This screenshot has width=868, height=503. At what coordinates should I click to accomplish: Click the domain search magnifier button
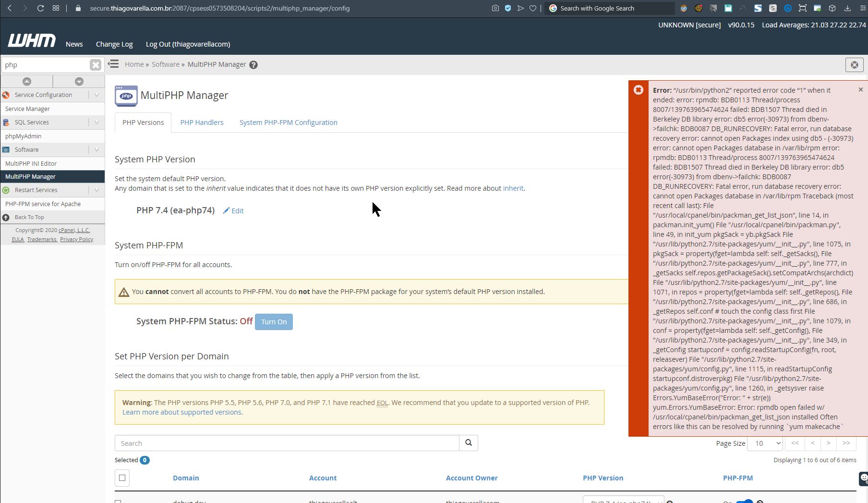click(469, 443)
